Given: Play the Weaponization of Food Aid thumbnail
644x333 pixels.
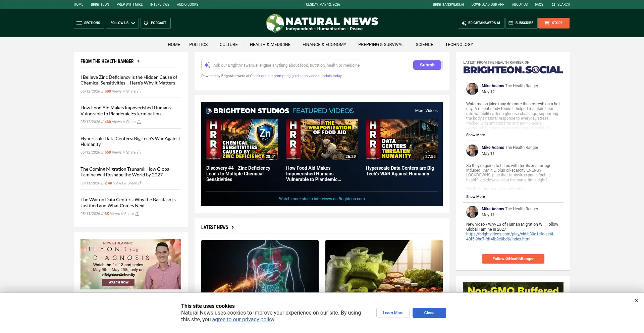Looking at the screenshot, I should click(x=322, y=140).
